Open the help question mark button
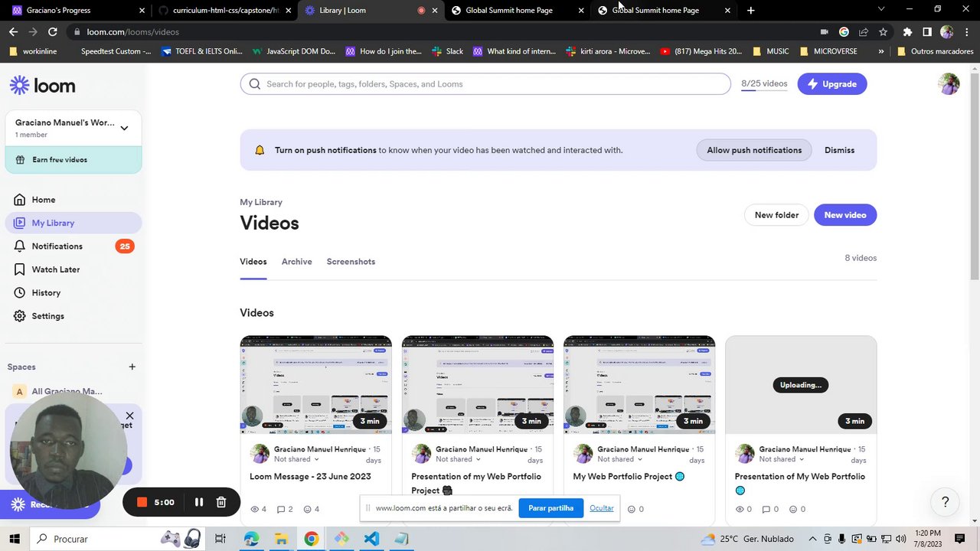The height and width of the screenshot is (551, 980). pos(945,502)
